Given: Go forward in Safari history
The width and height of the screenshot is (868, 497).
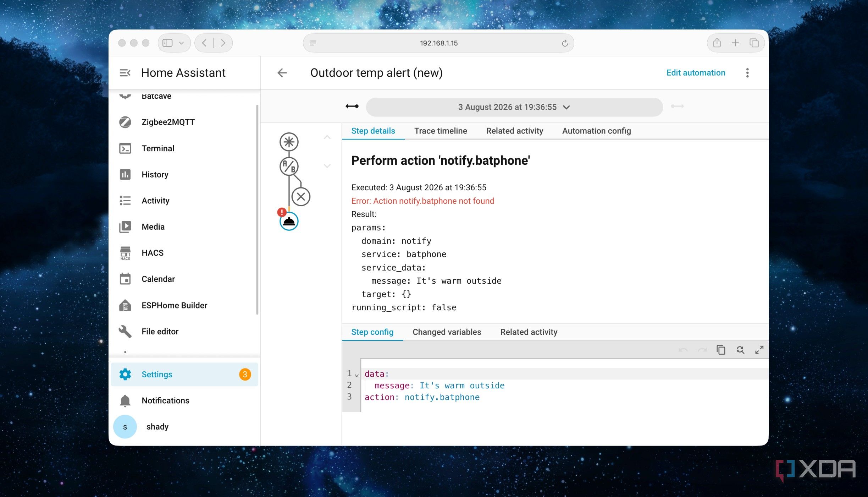Looking at the screenshot, I should (223, 43).
